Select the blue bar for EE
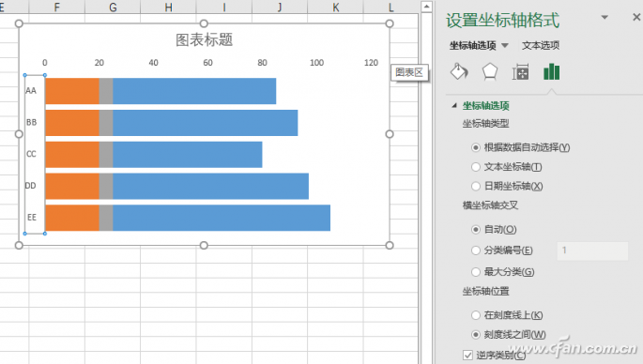The image size is (643, 364). click(222, 218)
